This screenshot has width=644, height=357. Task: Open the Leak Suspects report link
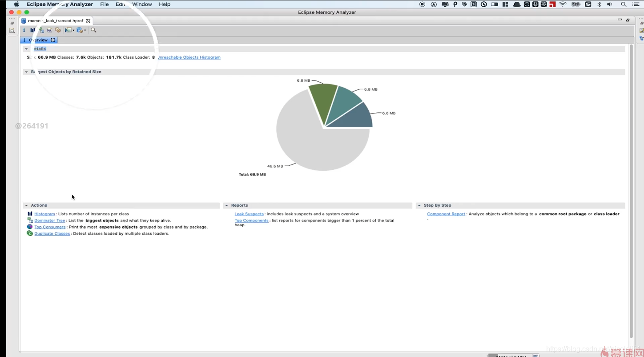coord(249,214)
